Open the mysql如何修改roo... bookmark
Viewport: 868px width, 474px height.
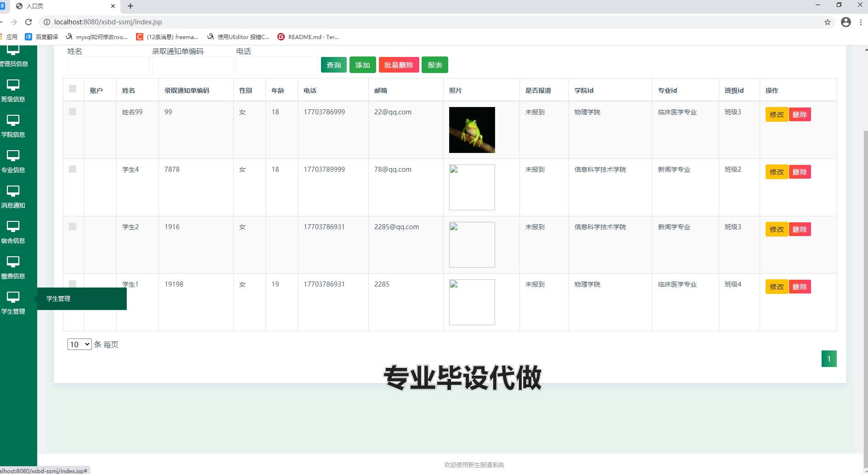(x=96, y=37)
